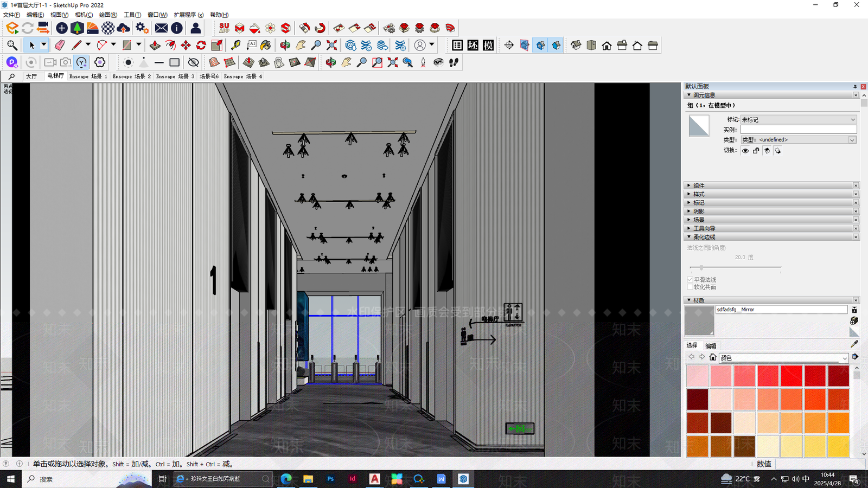Toggle 平滑法线 checkbox
This screenshot has height=488, width=868.
690,280
